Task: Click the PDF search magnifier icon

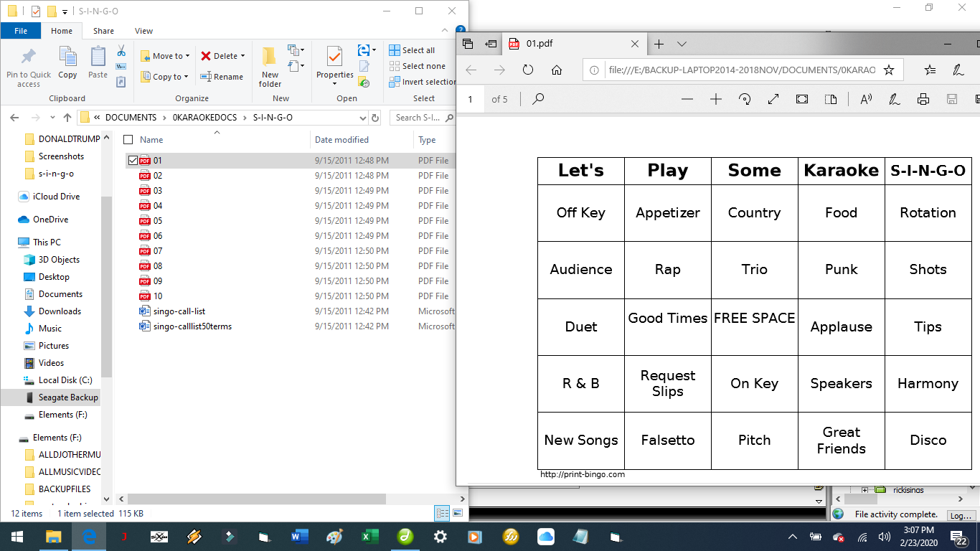Action: click(538, 99)
